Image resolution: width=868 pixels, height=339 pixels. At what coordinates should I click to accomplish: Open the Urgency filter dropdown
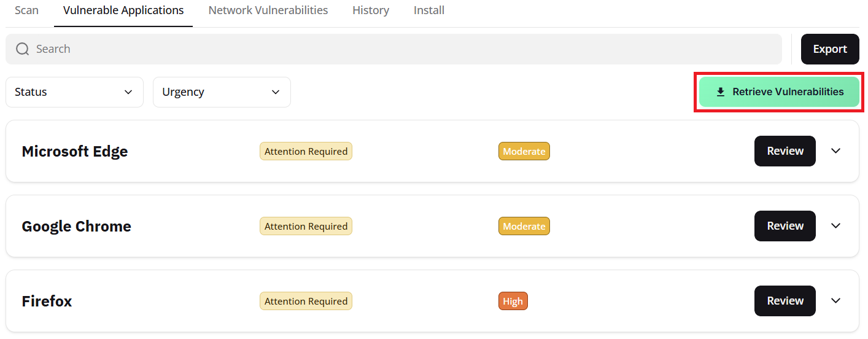[x=222, y=92]
